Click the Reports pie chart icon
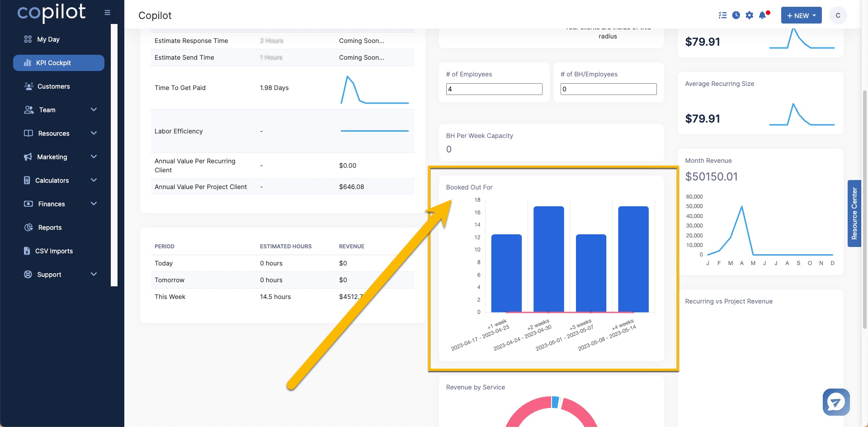 (28, 228)
